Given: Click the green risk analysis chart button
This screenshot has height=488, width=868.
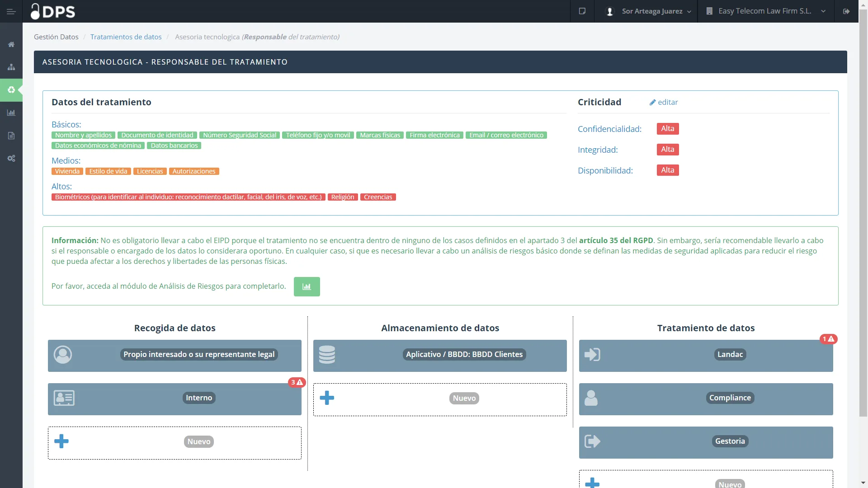Looking at the screenshot, I should 307,286.
